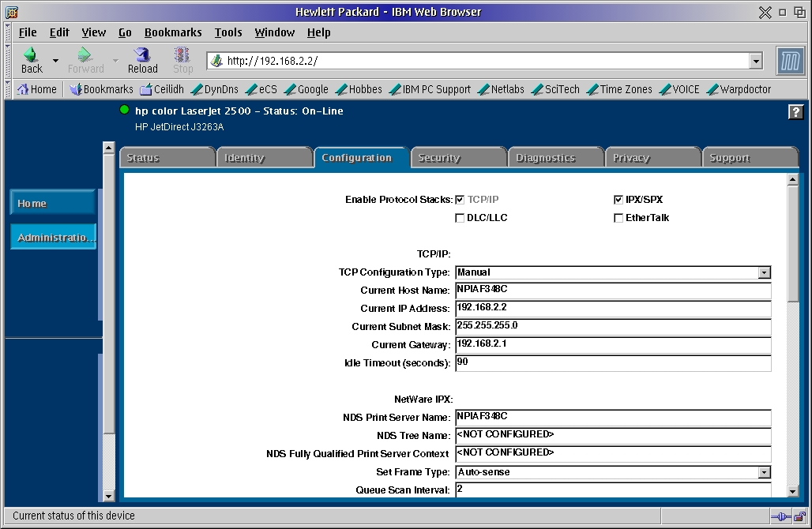Click the Administration sidebar button
This screenshot has width=812, height=529.
(x=53, y=237)
